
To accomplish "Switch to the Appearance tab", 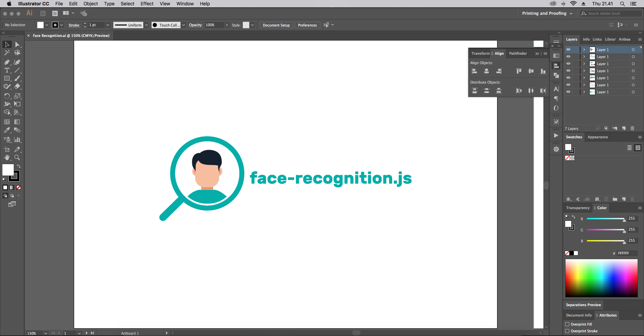I will click(598, 137).
